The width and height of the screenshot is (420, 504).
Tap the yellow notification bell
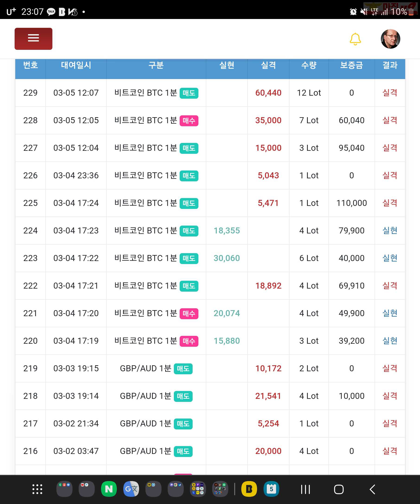[x=355, y=39]
